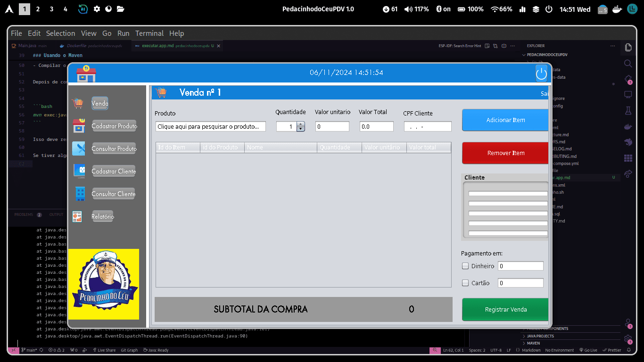
Task: Click Remover Item button
Action: (x=505, y=153)
